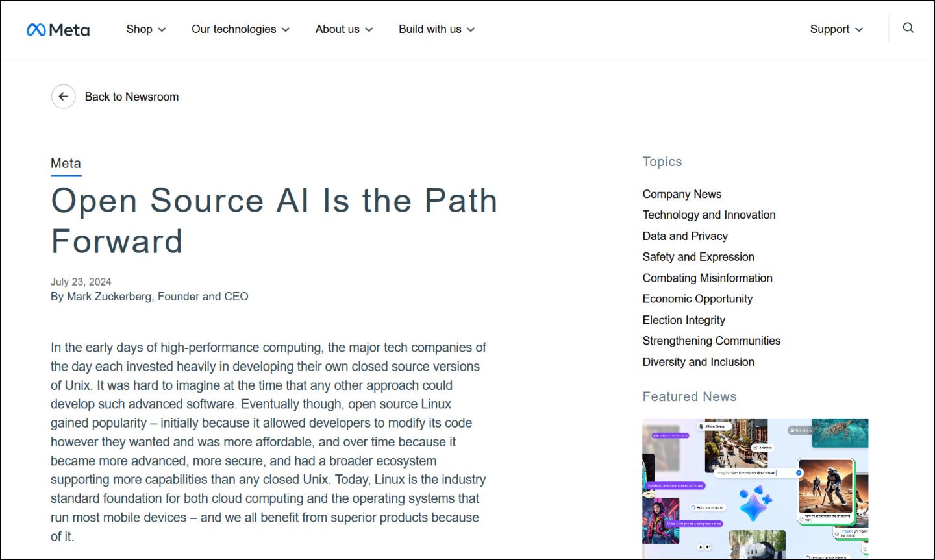The height and width of the screenshot is (560, 935).
Task: Open the search magnifier icon
Action: pyautogui.click(x=908, y=28)
